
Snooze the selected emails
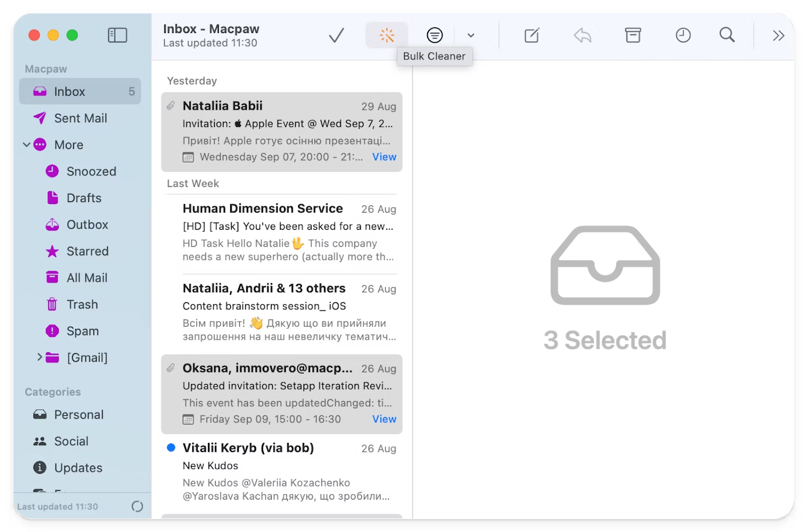(683, 36)
